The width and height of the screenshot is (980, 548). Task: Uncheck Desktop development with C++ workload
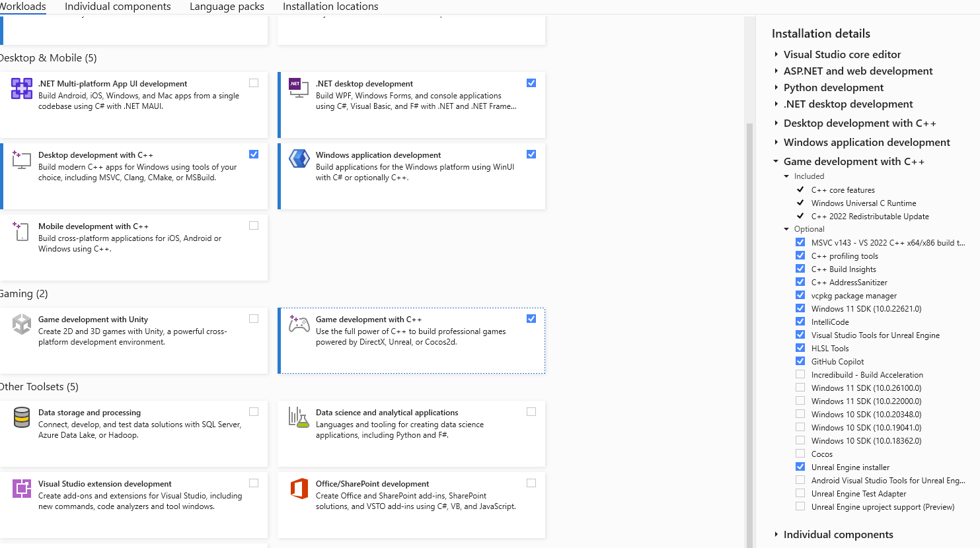click(254, 154)
